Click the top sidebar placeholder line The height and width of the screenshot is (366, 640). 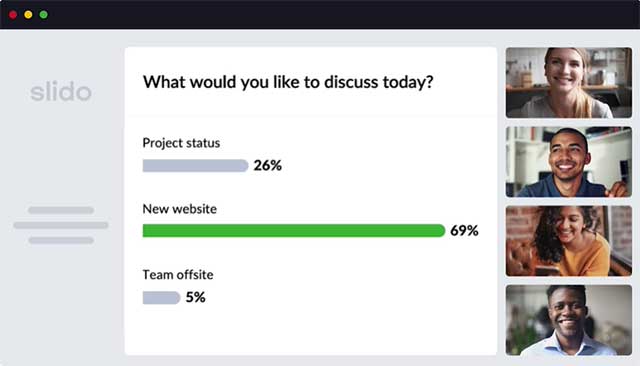[61, 210]
